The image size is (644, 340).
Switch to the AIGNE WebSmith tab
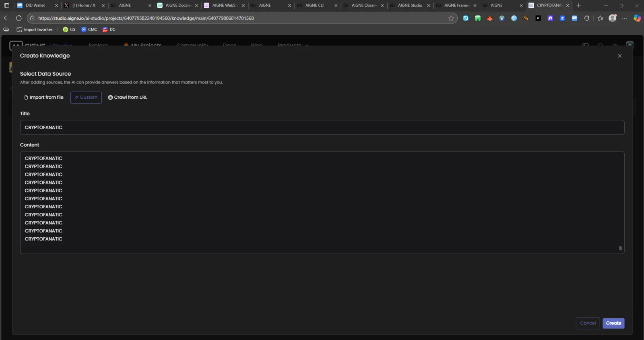pyautogui.click(x=224, y=5)
